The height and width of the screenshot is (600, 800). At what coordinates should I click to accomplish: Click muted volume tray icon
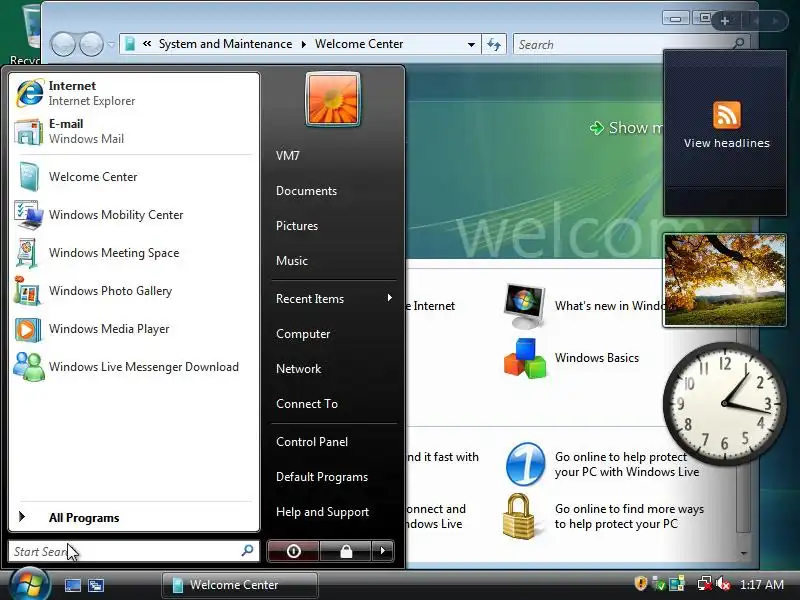[x=722, y=584]
